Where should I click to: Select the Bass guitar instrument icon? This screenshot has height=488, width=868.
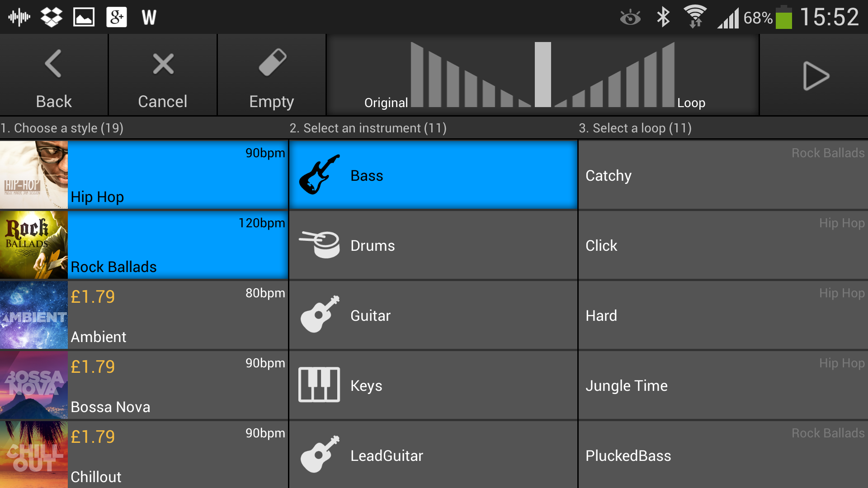319,175
